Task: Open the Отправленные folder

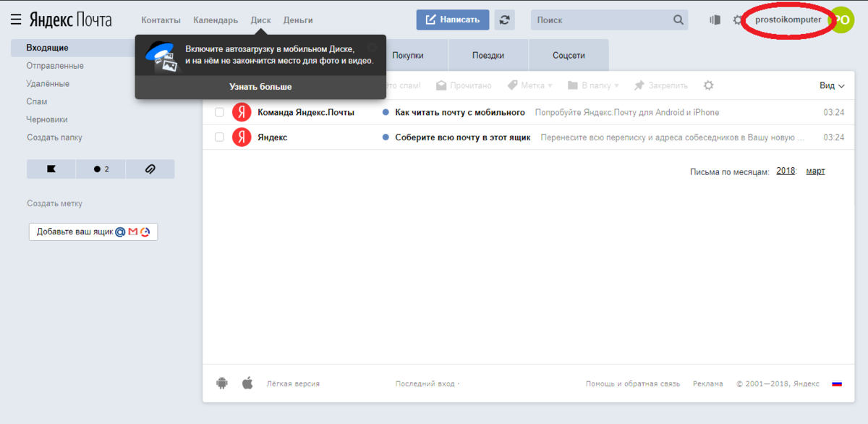Action: tap(55, 66)
